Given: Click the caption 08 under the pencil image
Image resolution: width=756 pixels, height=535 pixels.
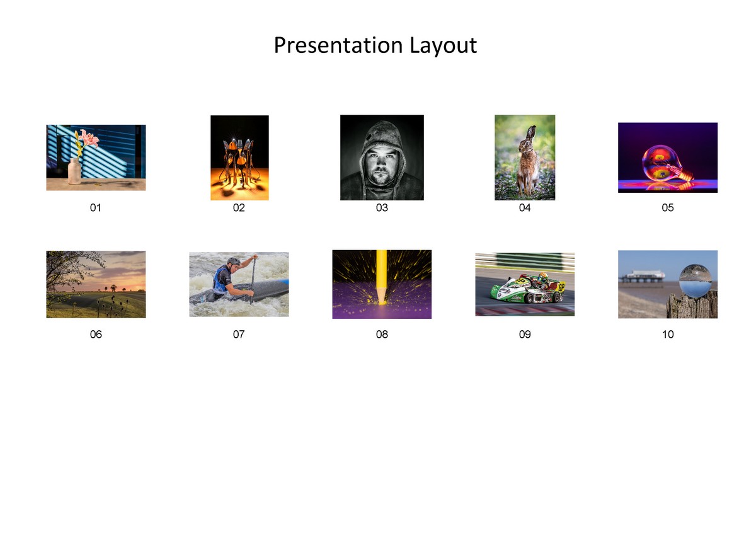Looking at the screenshot, I should click(382, 335).
